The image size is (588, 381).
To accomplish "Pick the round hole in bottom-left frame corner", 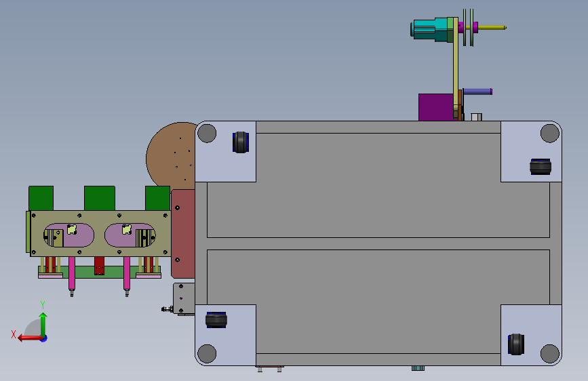I will pos(207,354).
